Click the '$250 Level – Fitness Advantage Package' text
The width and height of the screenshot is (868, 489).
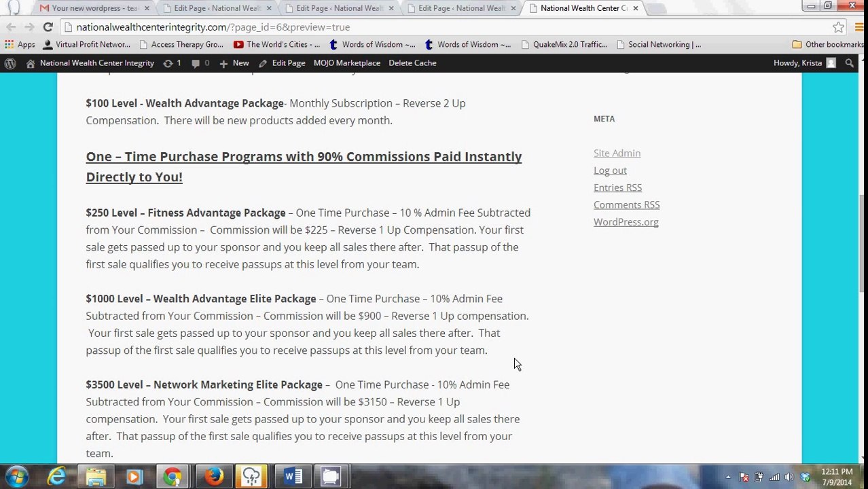click(x=185, y=213)
